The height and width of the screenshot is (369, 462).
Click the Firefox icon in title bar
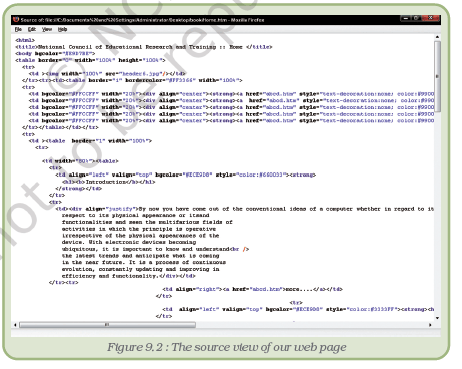coord(16,20)
